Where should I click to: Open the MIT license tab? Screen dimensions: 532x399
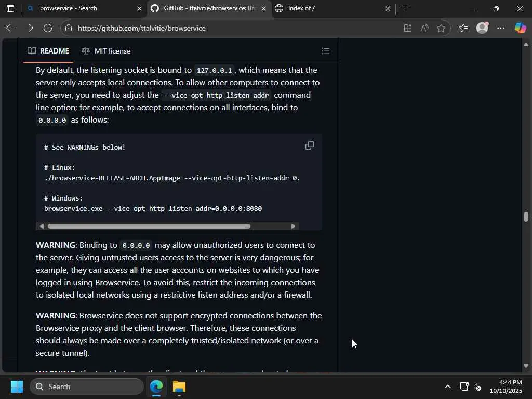click(x=106, y=51)
